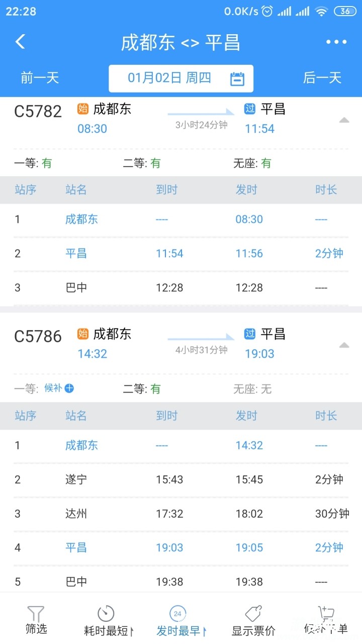Open the three-dot more menu
This screenshot has height=644, width=362.
[336, 42]
